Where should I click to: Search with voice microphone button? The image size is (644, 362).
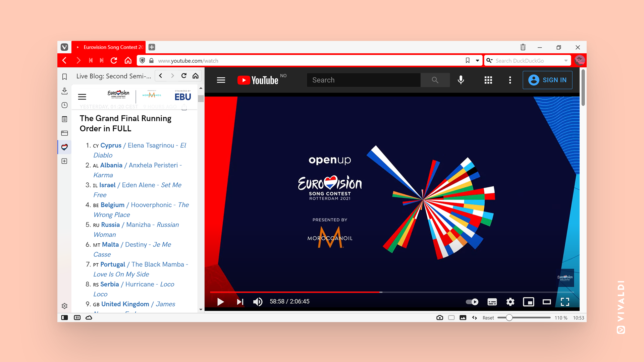[461, 80]
